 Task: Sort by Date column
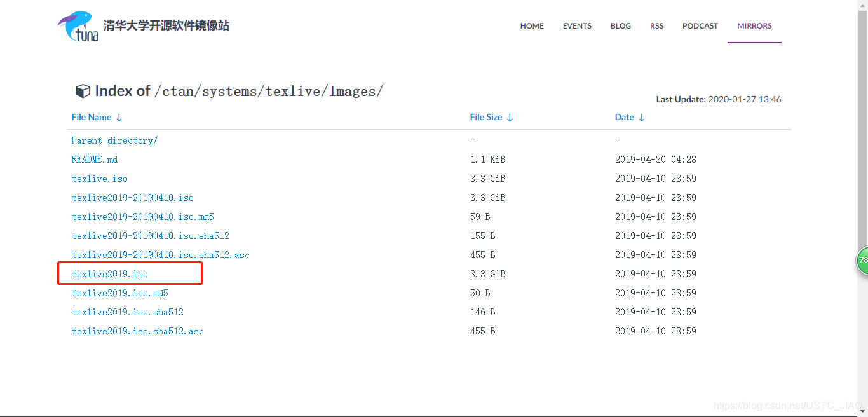coord(630,117)
